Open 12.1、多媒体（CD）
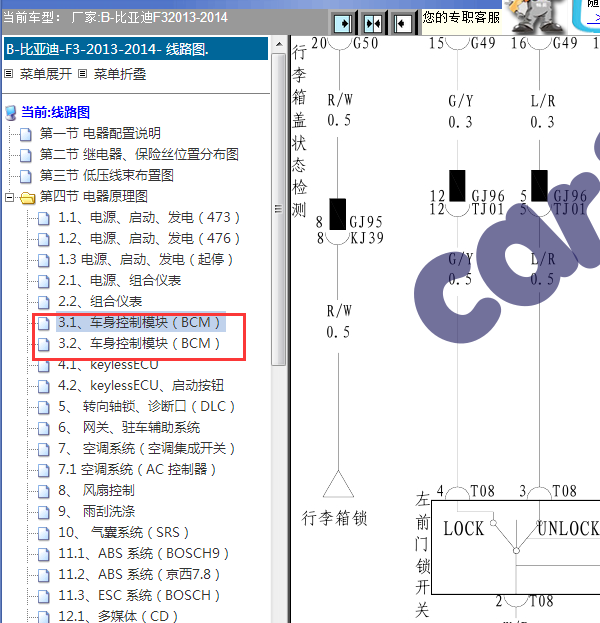The image size is (600, 623). (118, 617)
